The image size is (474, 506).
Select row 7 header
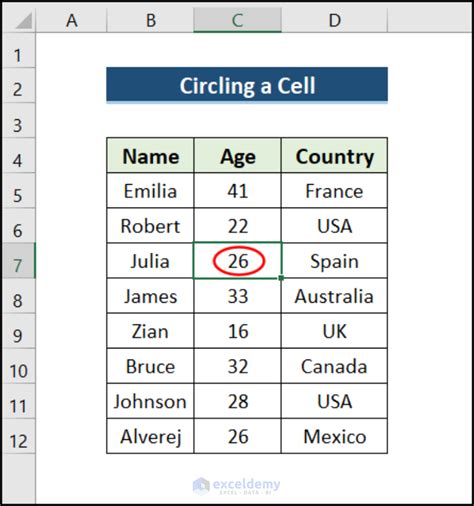click(18, 261)
